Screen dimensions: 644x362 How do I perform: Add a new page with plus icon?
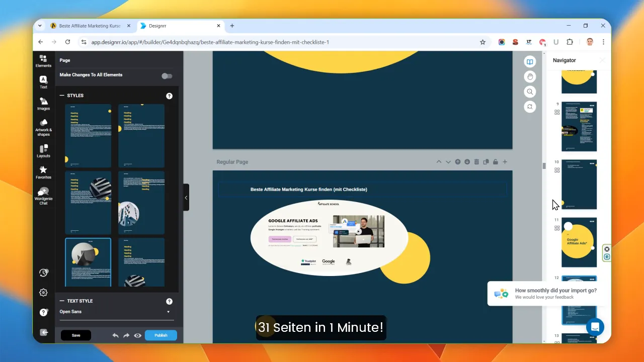coord(505,162)
